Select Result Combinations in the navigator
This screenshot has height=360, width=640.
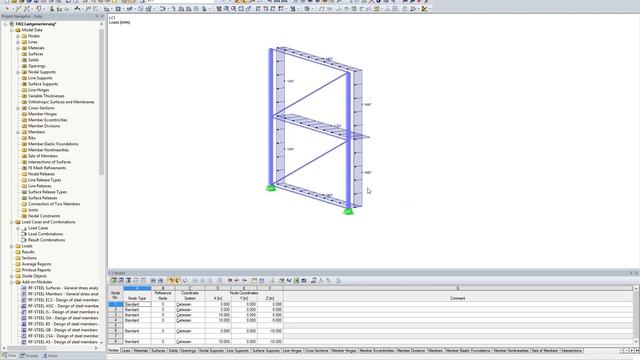pos(46,240)
